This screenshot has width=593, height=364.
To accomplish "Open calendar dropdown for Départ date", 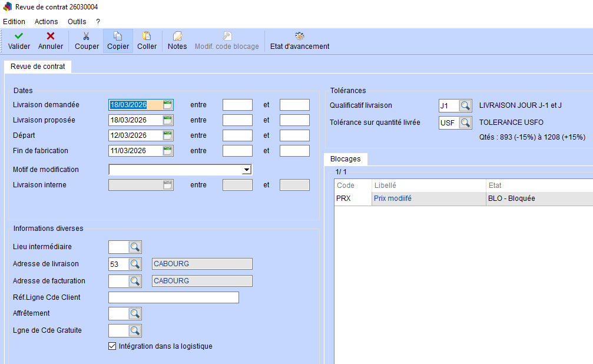I will 168,135.
